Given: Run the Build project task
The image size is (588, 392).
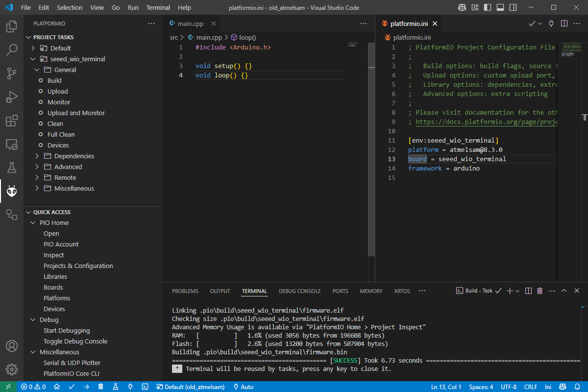Looking at the screenshot, I should click(54, 80).
